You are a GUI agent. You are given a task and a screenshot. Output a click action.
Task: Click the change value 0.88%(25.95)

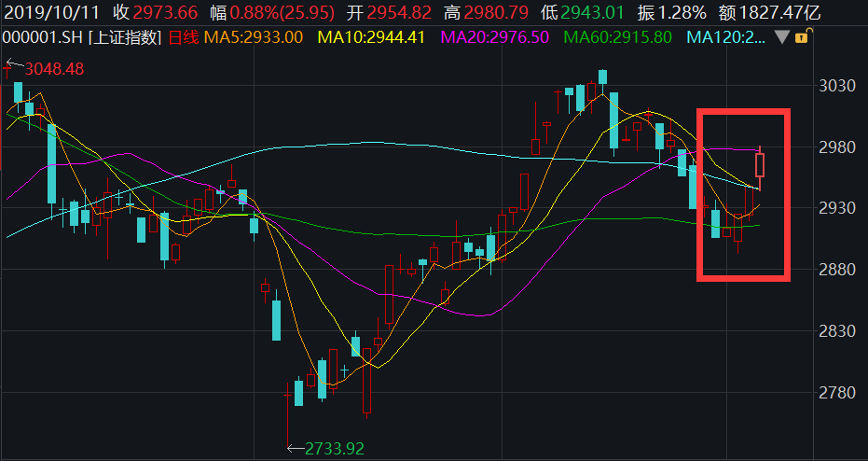[282, 12]
